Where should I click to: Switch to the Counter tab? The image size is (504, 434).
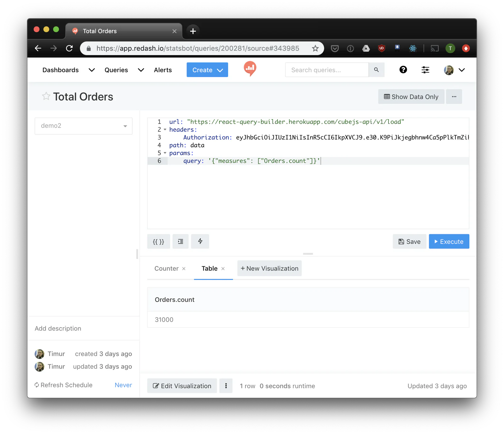(x=166, y=268)
